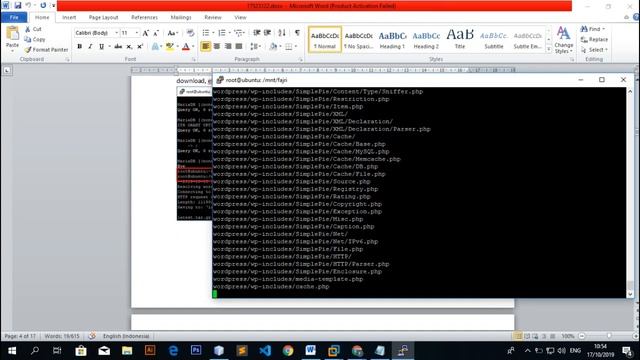The width and height of the screenshot is (640, 360).
Task: Click the zoom slider handle in the status bar
Action: pyautogui.click(x=609, y=336)
